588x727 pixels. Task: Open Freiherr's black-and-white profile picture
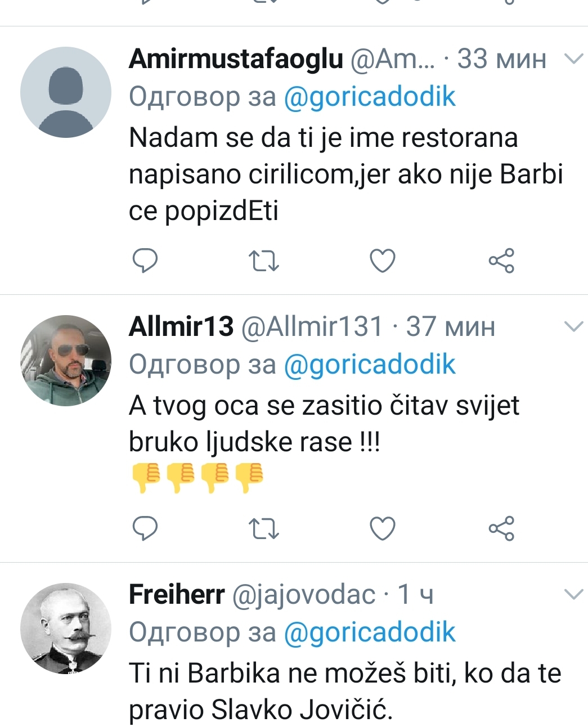66,628
